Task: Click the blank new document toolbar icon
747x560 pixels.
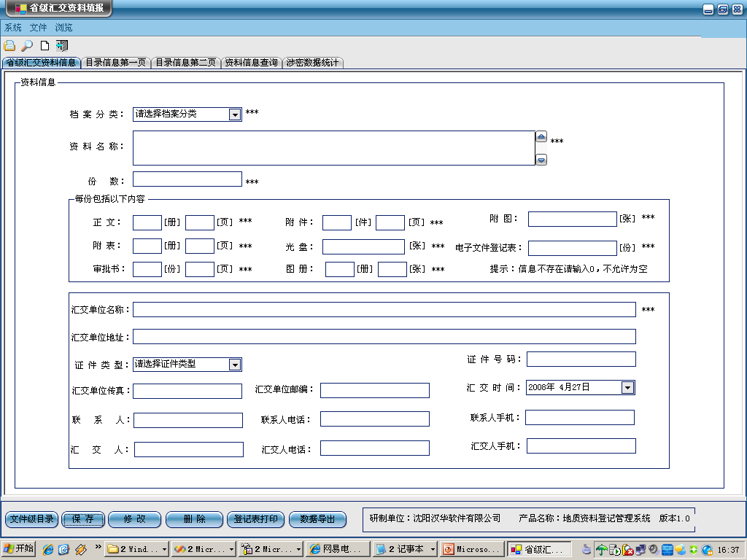Action: click(x=44, y=46)
